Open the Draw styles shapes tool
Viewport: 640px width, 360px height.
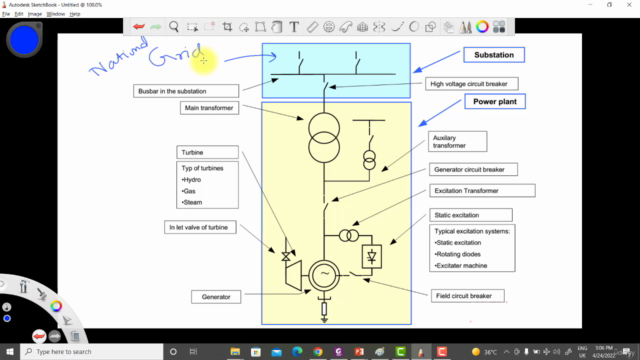click(x=431, y=27)
